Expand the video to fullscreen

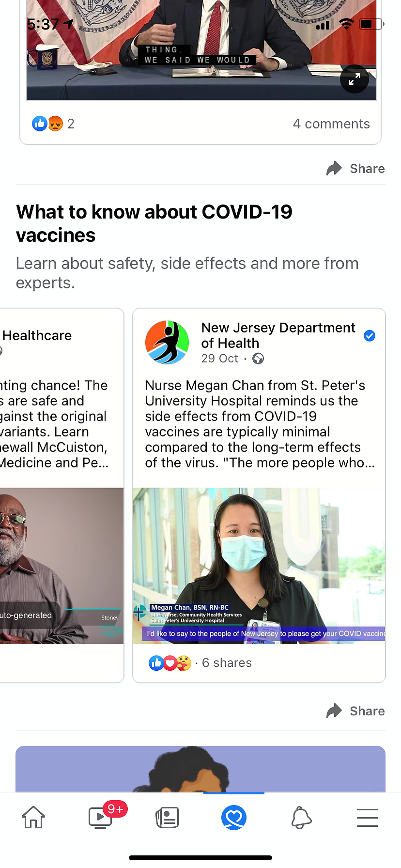(x=355, y=79)
